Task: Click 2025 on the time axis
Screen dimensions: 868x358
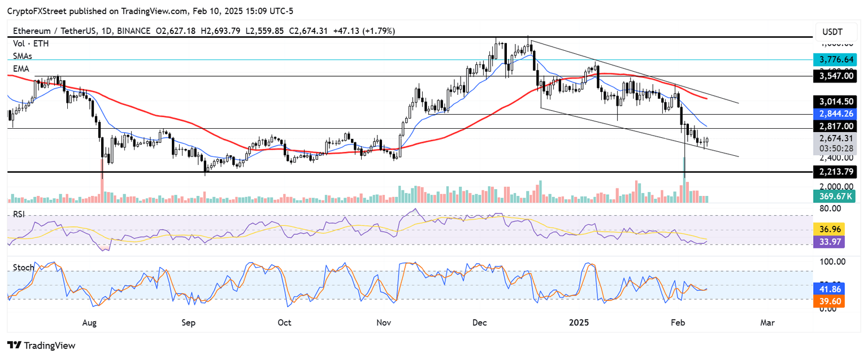Action: [579, 322]
